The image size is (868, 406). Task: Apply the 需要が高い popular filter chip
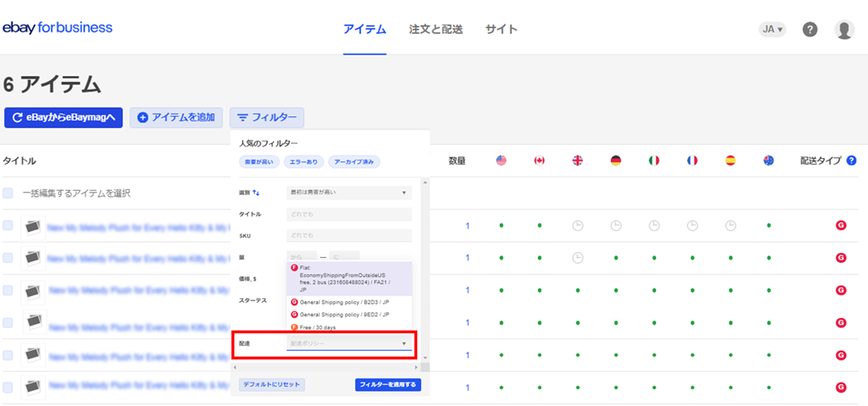259,162
